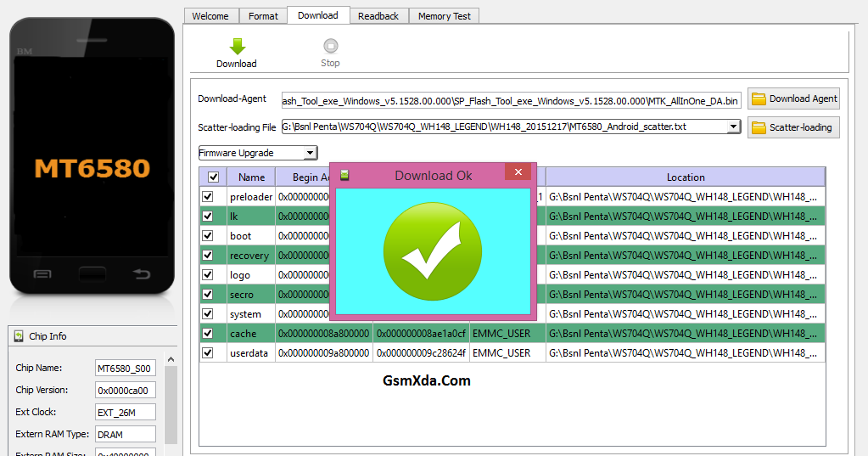Toggle the select-all checkbox in table header
Screen dimensions: 868x456
213,177
